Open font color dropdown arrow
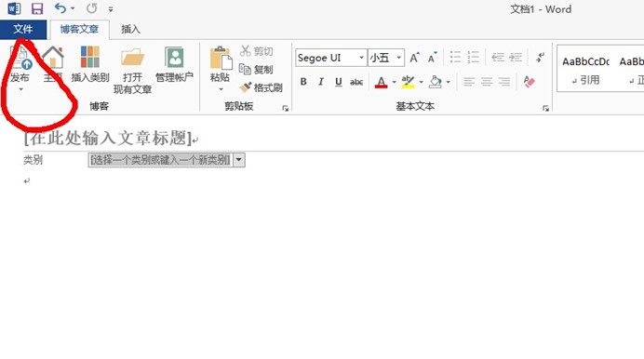 click(394, 82)
